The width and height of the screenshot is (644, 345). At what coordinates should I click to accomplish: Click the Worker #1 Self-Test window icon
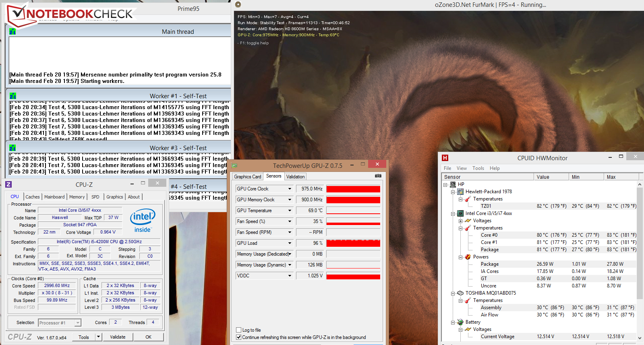click(x=12, y=96)
